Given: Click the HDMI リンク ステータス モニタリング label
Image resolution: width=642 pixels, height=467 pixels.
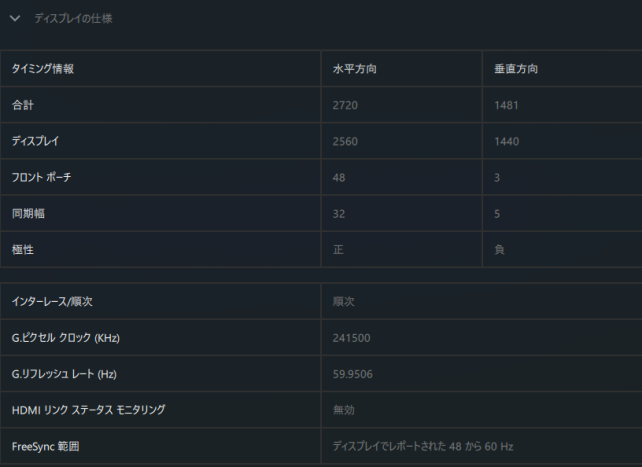Looking at the screenshot, I should [x=88, y=409].
